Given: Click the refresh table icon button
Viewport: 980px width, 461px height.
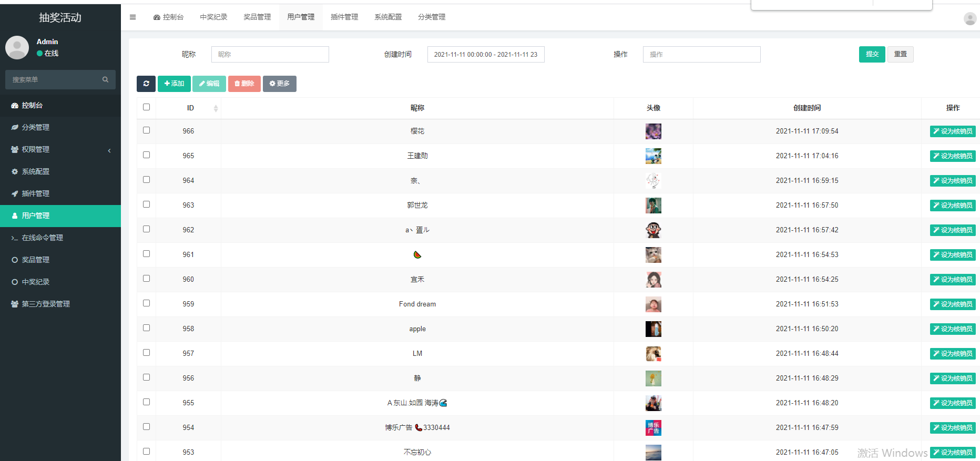Looking at the screenshot, I should (146, 84).
